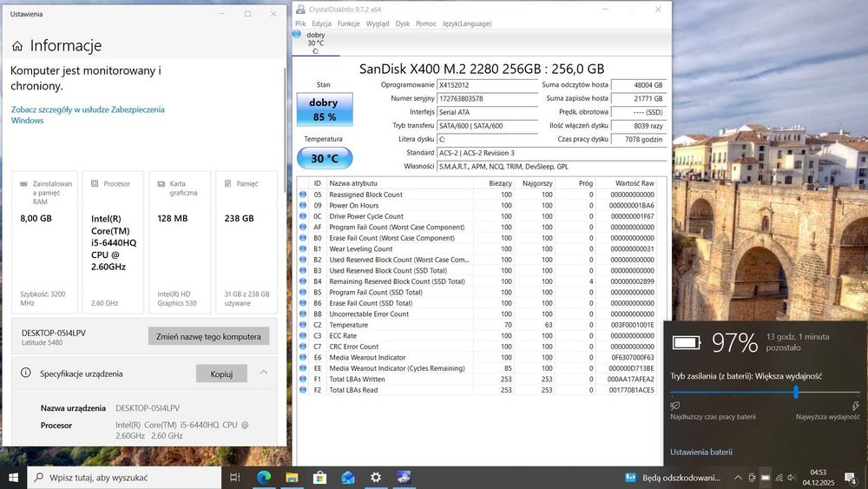Click the dobry 85 % health status button
Viewport: 868px width, 489px height.
pyautogui.click(x=325, y=109)
